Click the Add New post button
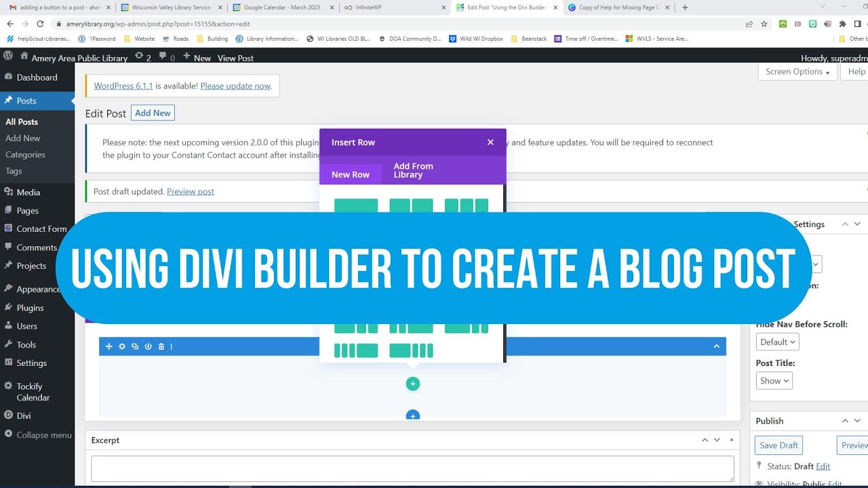 153,113
